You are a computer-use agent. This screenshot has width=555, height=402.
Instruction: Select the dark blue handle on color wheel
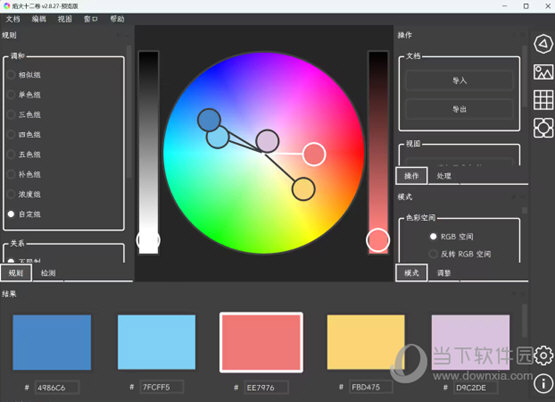209,120
